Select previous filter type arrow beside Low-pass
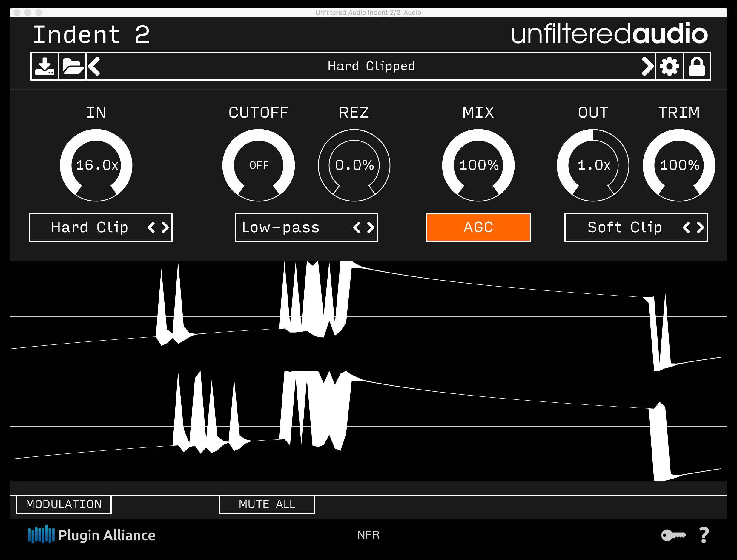Screen dimensions: 737x560 357,227
